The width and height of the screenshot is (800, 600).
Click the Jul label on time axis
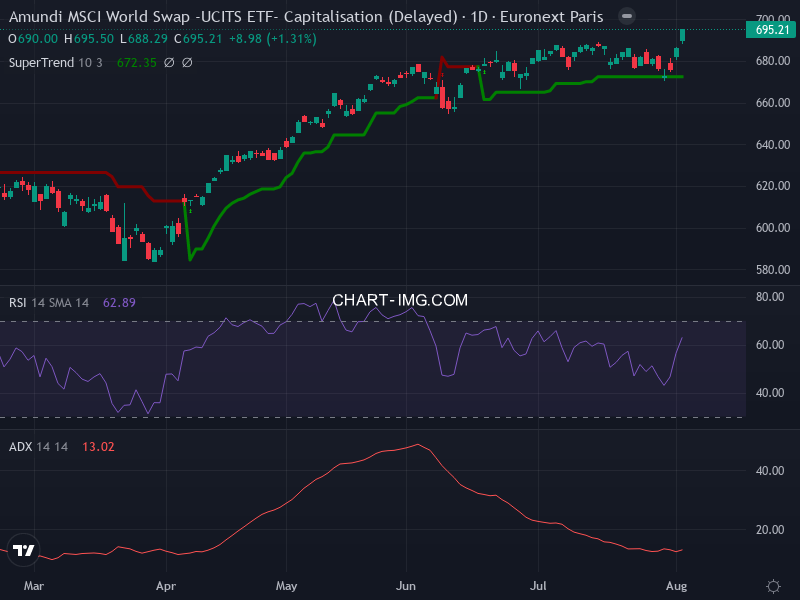click(x=538, y=586)
